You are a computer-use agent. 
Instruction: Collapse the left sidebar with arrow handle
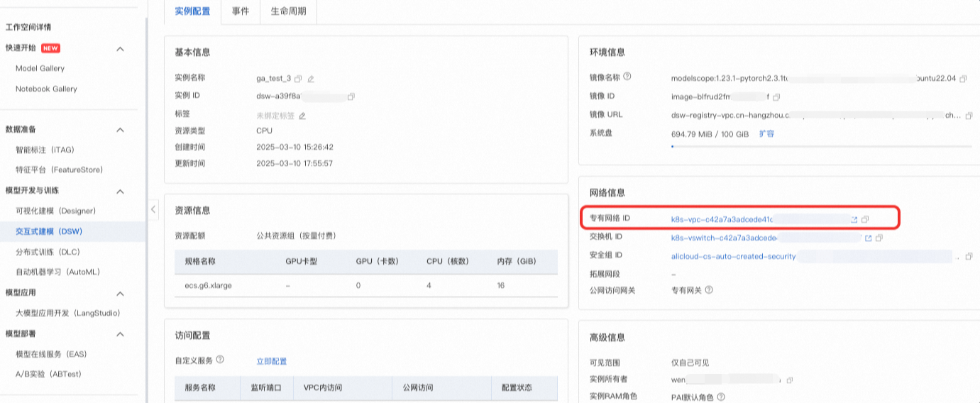click(153, 210)
